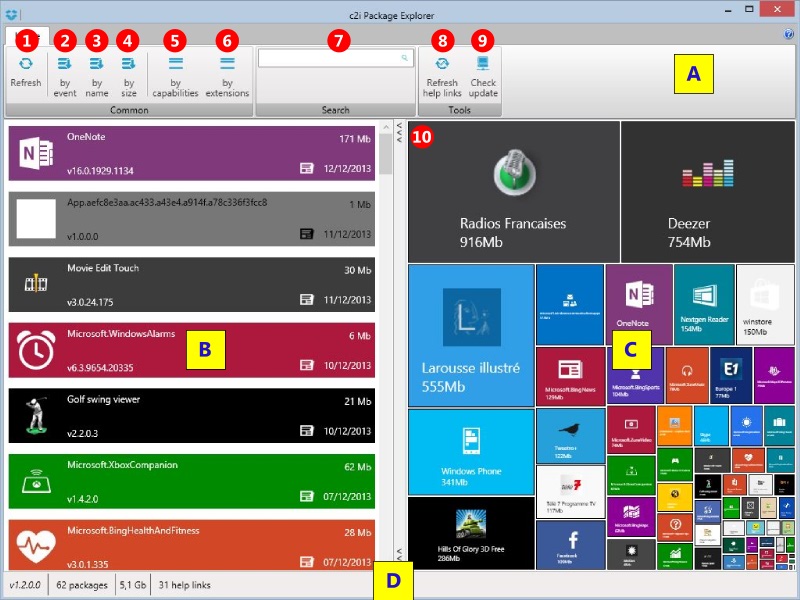Click the Microsoft.BingSports tile
The height and width of the screenshot is (600, 800).
pyautogui.click(x=635, y=376)
